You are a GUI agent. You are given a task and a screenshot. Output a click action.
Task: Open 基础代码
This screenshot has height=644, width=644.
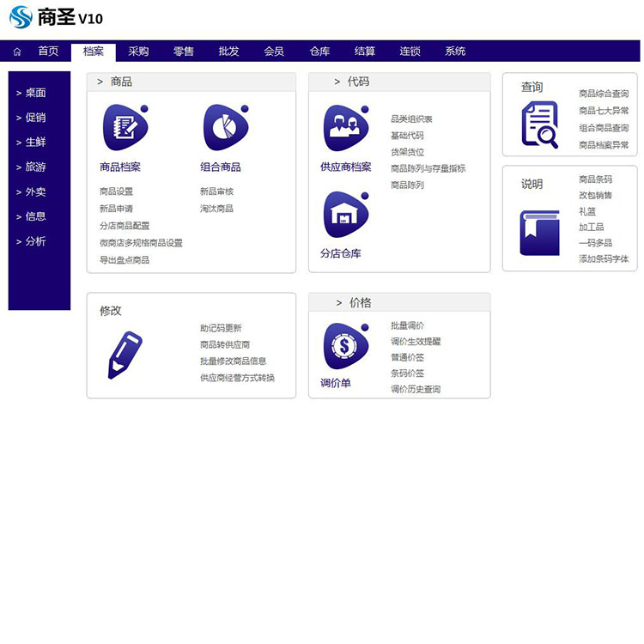(407, 136)
